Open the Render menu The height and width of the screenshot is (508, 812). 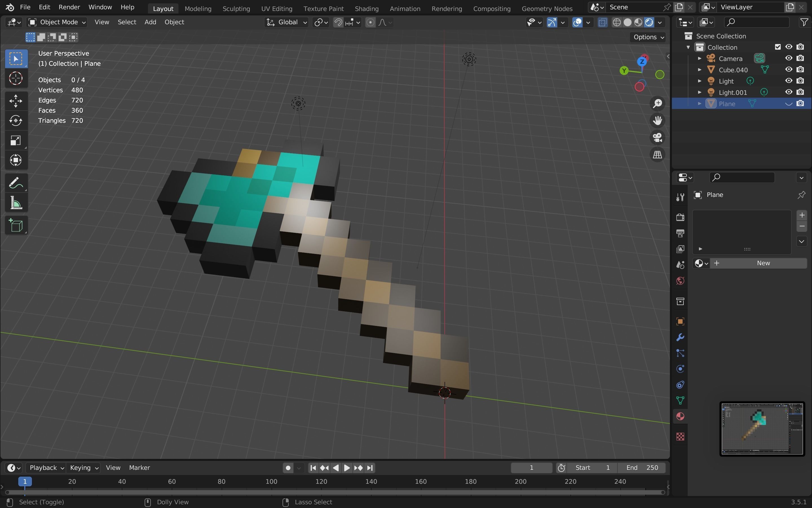69,7
